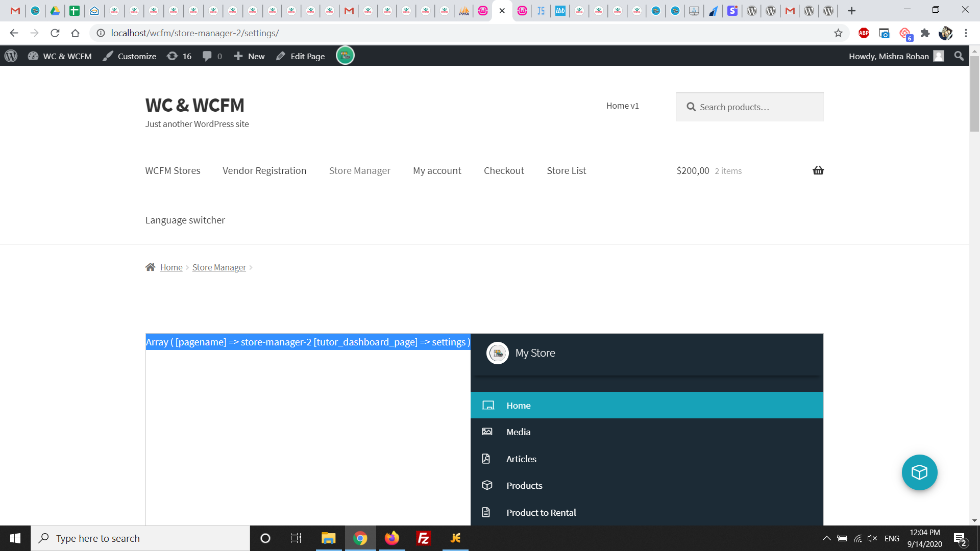Close the active browser tab
980x551 pixels.
click(x=502, y=11)
